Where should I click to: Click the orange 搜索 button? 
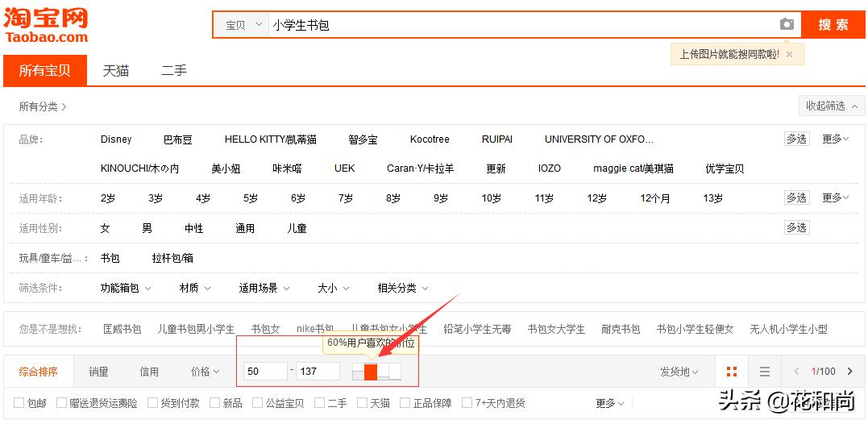(833, 25)
